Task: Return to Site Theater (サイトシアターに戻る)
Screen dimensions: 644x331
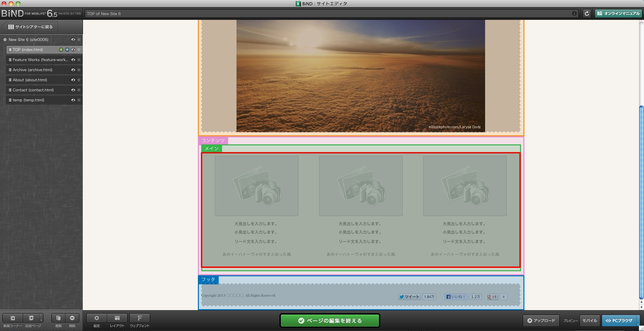Action: tap(30, 27)
